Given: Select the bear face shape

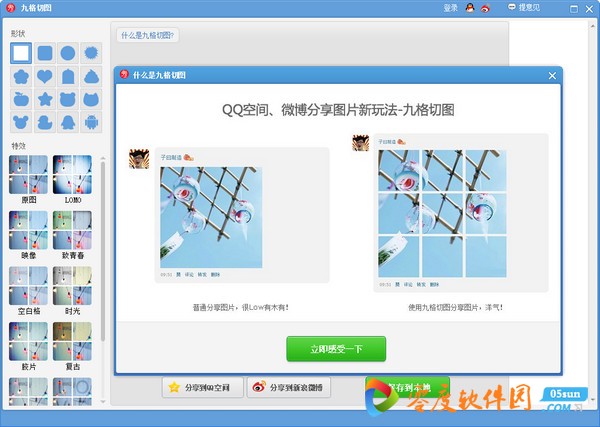Looking at the screenshot, I should (x=68, y=99).
